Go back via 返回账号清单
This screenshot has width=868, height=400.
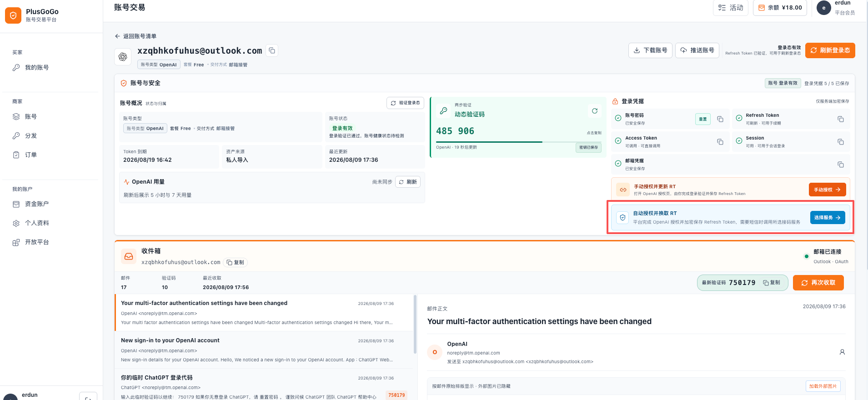click(135, 36)
